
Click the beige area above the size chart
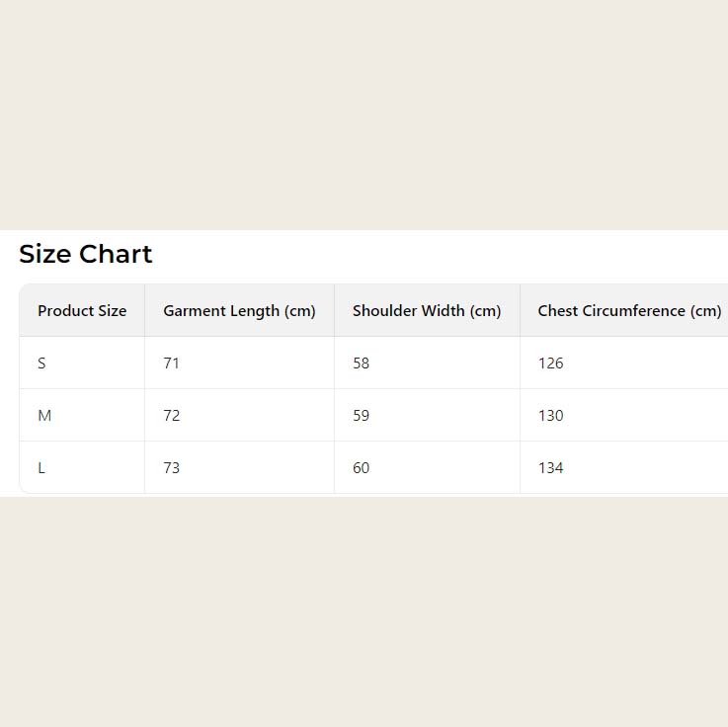point(364,114)
